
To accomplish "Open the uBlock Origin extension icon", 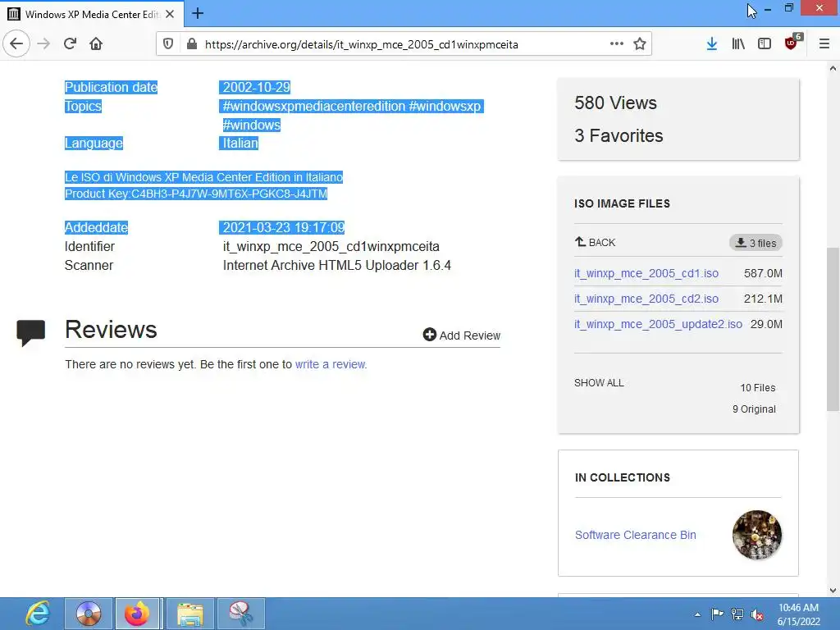I will [792, 43].
